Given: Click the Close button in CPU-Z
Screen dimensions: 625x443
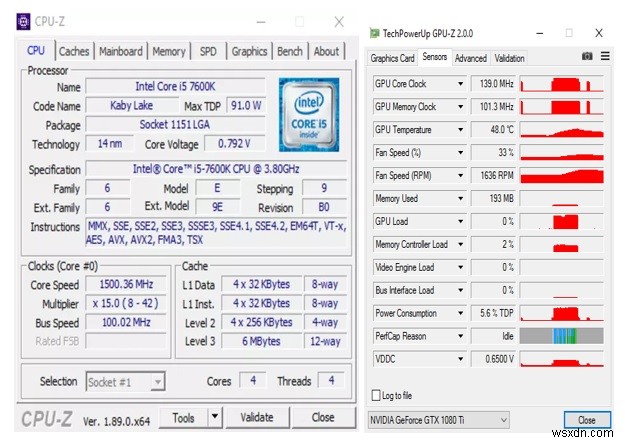Looking at the screenshot, I should point(323,417).
